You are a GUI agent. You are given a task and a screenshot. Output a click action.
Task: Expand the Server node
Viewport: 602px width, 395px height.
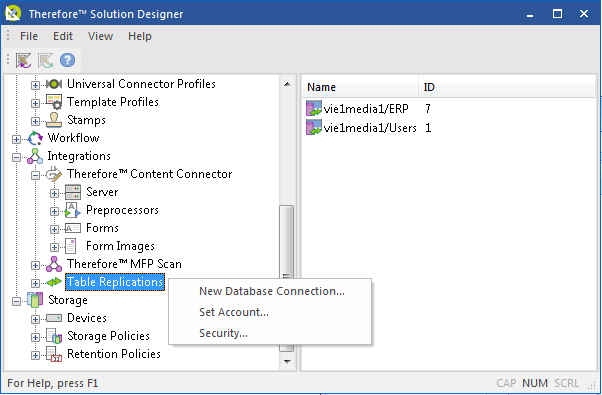(55, 193)
